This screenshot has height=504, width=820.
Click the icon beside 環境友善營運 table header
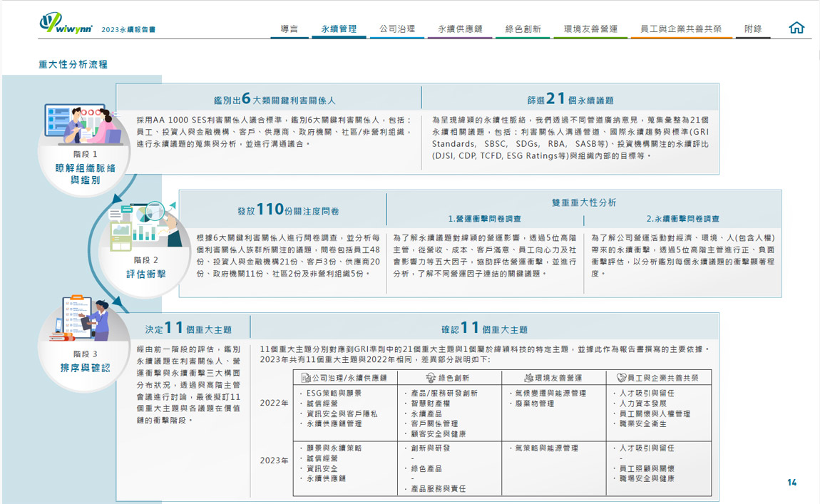(528, 378)
